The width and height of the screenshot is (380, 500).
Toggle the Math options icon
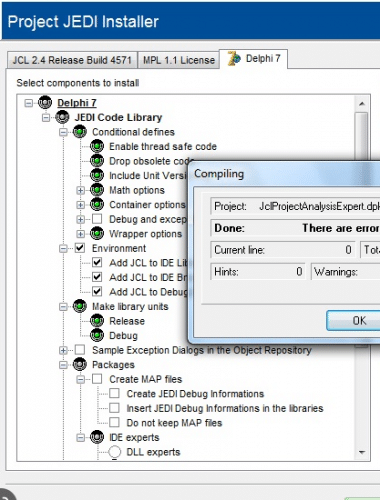coord(97,190)
